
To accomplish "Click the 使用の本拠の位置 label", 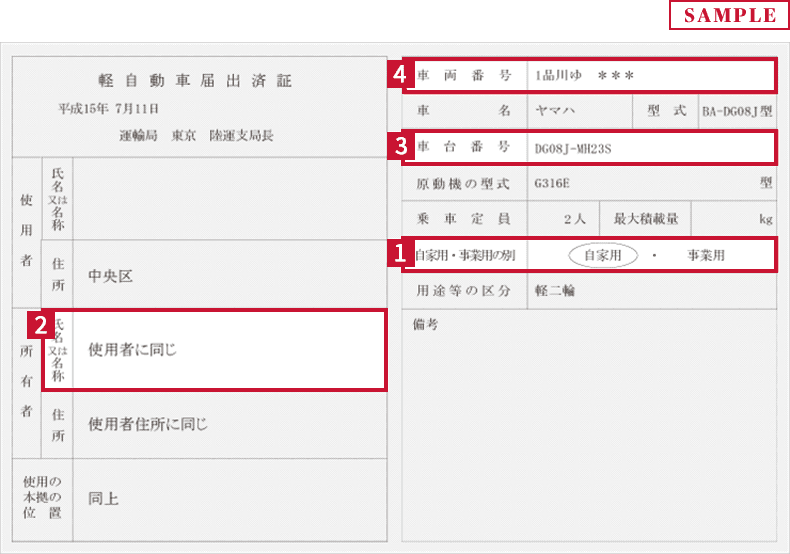I will click(x=42, y=498).
